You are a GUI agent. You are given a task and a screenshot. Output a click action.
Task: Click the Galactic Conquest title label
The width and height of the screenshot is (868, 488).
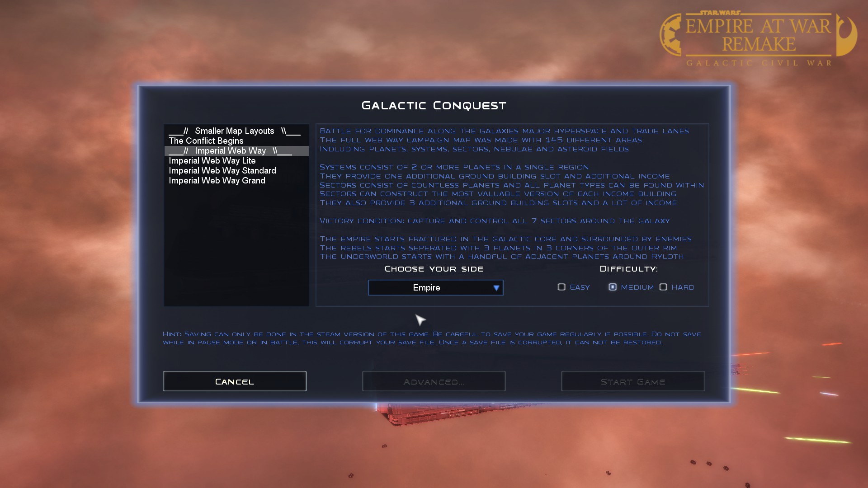coord(434,105)
